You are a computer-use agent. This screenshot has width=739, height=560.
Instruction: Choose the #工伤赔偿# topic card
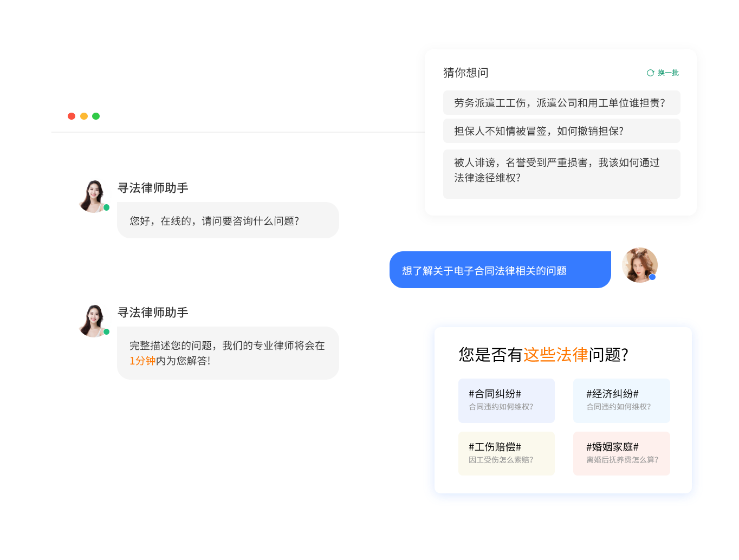point(507,453)
